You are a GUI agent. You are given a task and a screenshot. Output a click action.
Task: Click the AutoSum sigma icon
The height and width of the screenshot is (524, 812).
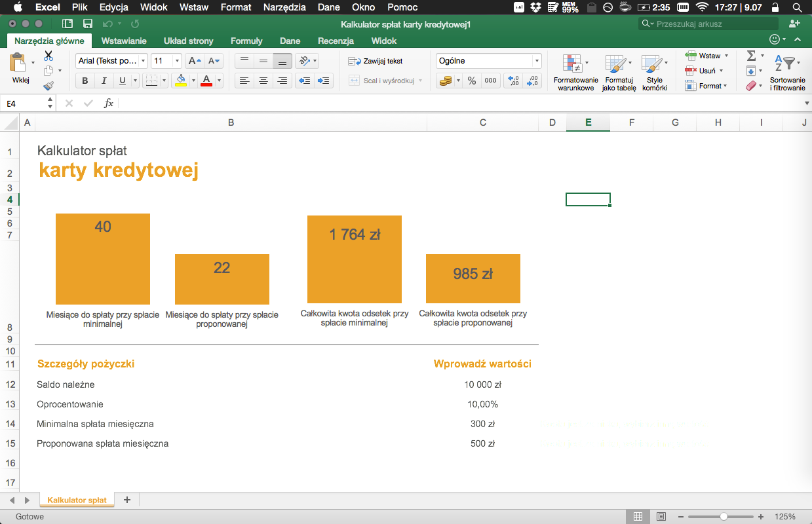(x=751, y=56)
